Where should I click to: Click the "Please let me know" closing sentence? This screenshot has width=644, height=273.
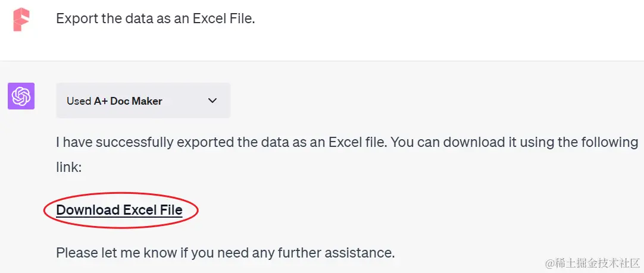[x=226, y=252]
